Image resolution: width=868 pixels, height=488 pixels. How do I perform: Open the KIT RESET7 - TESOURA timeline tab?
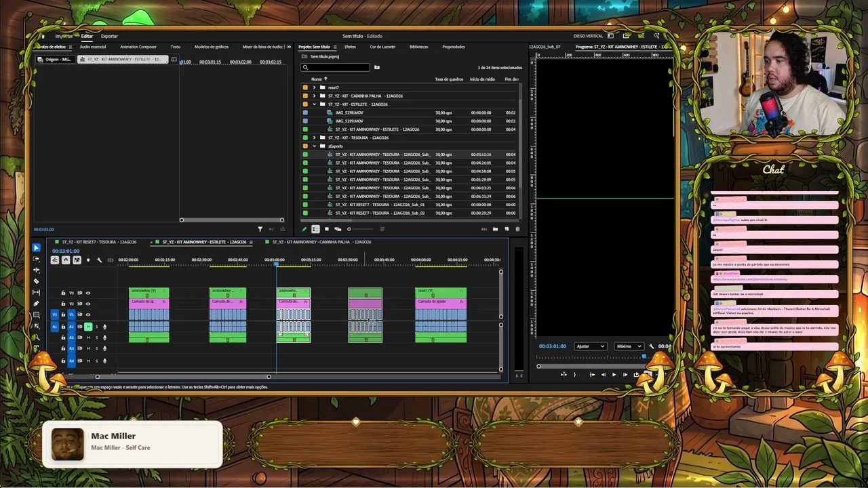click(99, 242)
